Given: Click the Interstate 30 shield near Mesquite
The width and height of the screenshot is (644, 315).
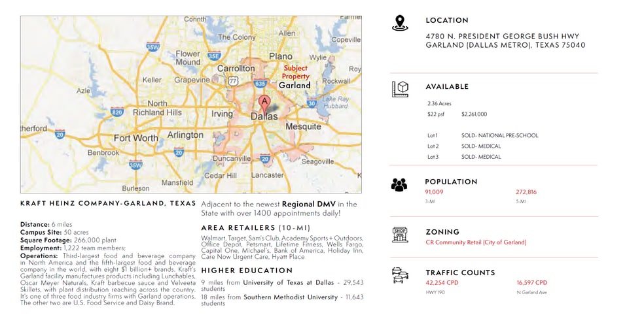Looking at the screenshot, I should 312,103.
